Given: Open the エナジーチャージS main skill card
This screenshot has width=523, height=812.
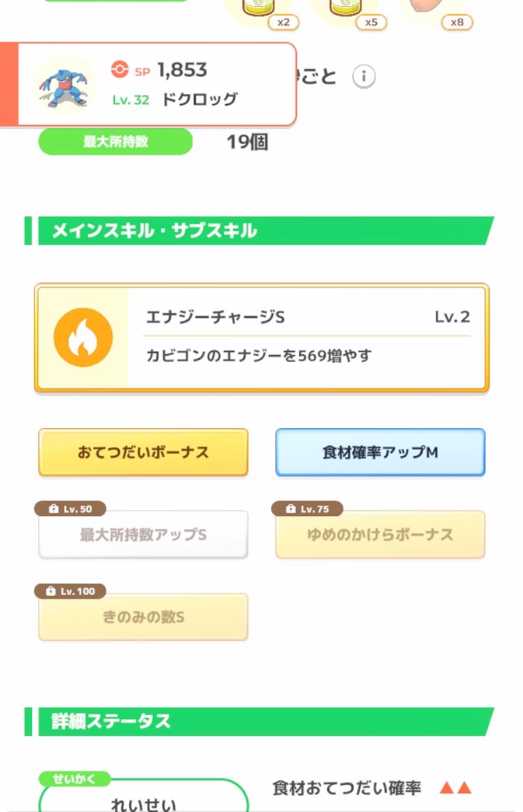Looking at the screenshot, I should point(307,338).
